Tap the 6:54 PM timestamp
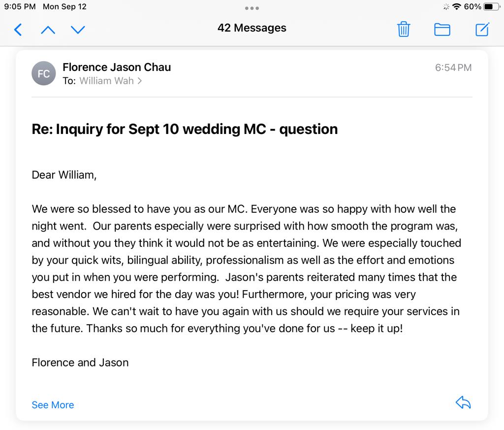 tap(453, 67)
